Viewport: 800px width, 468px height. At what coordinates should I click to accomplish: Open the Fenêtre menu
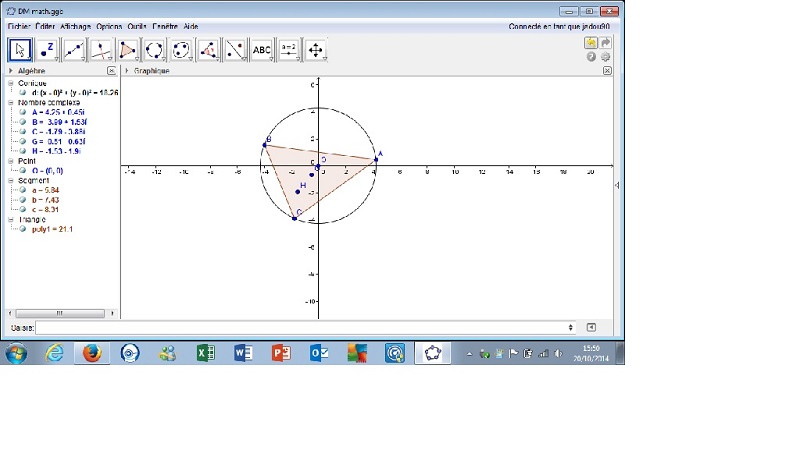click(165, 26)
